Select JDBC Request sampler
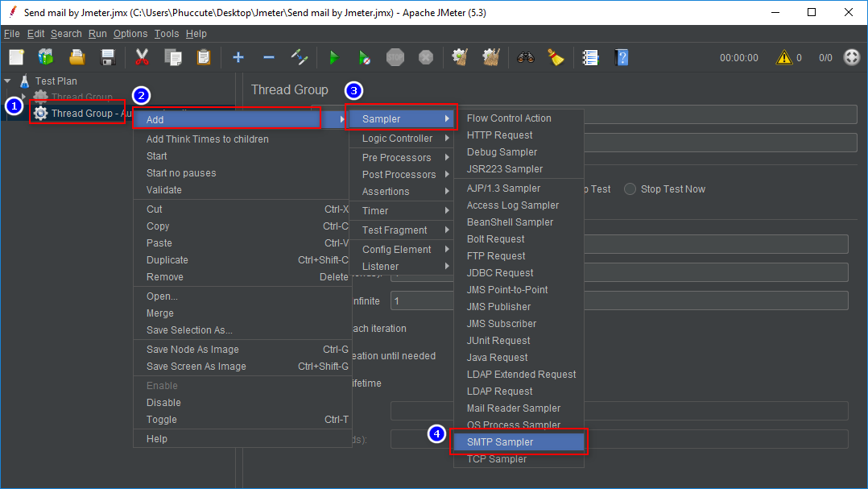This screenshot has height=489, width=868. point(519,273)
